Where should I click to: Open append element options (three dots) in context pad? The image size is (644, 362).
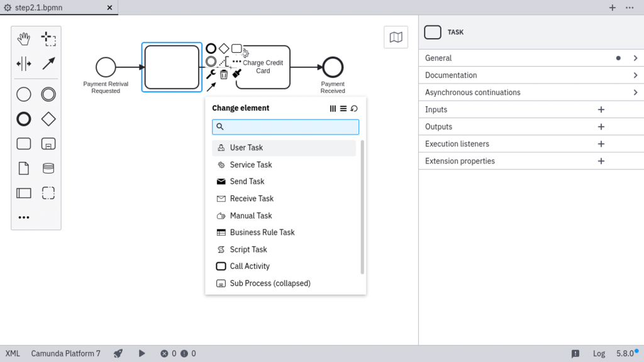(x=237, y=61)
